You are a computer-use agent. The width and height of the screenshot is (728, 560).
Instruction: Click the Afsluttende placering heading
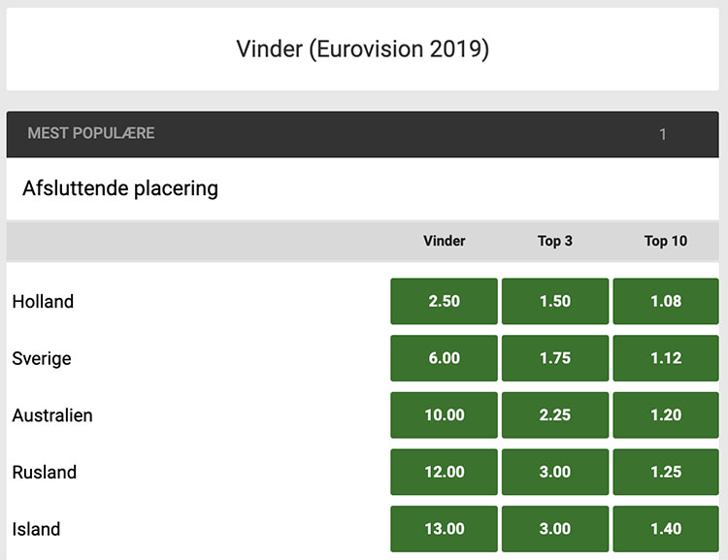(120, 188)
